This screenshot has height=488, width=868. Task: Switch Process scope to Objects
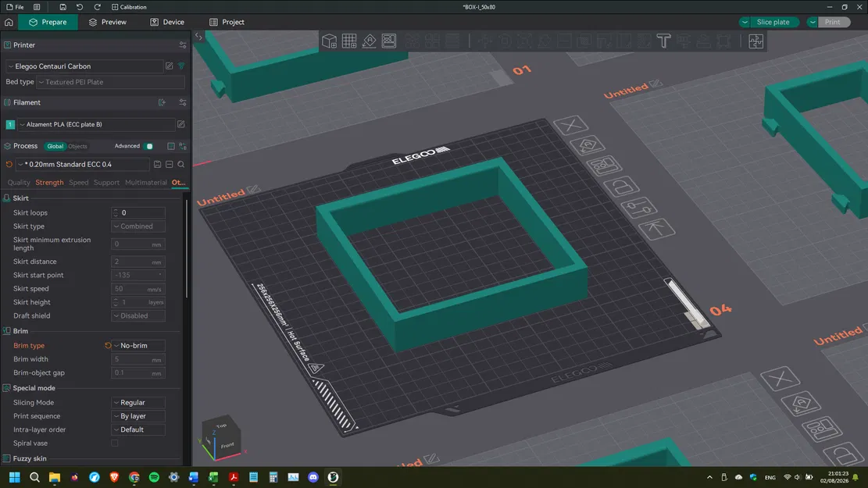click(x=77, y=147)
